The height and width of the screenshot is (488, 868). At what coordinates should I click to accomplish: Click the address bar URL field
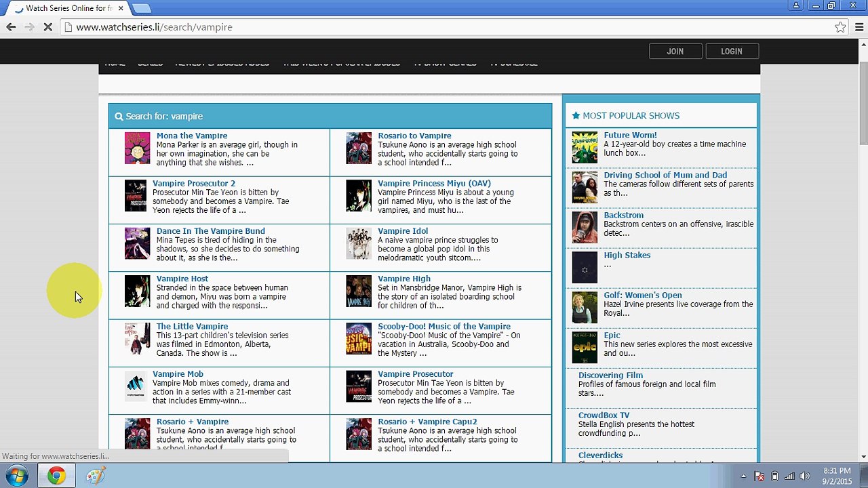448,27
